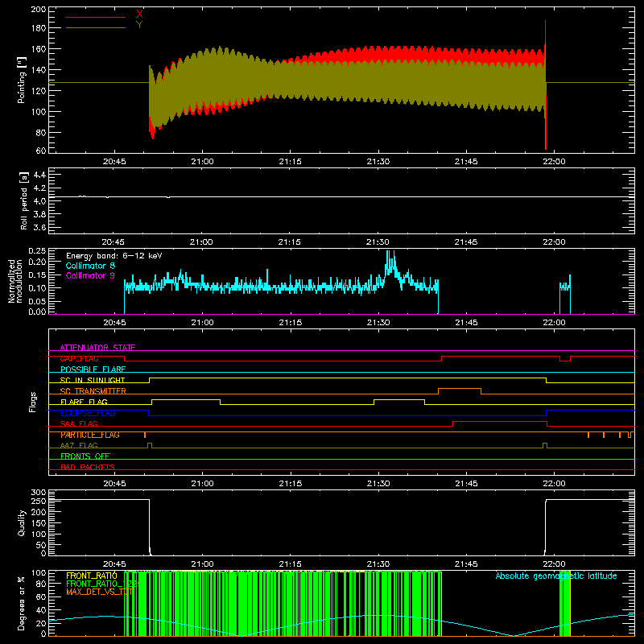Click the 0.25 tick on modulation axis
The image size is (644, 644).
click(37, 251)
